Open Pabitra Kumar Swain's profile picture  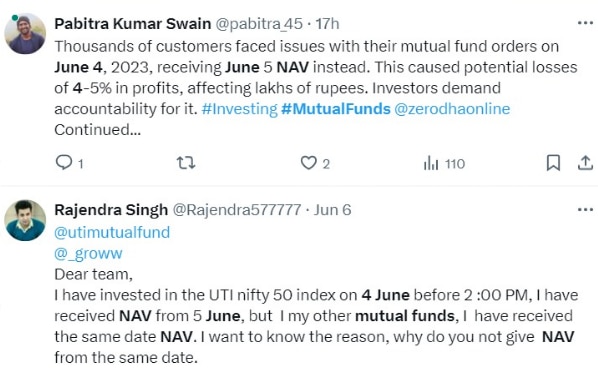pyautogui.click(x=25, y=34)
